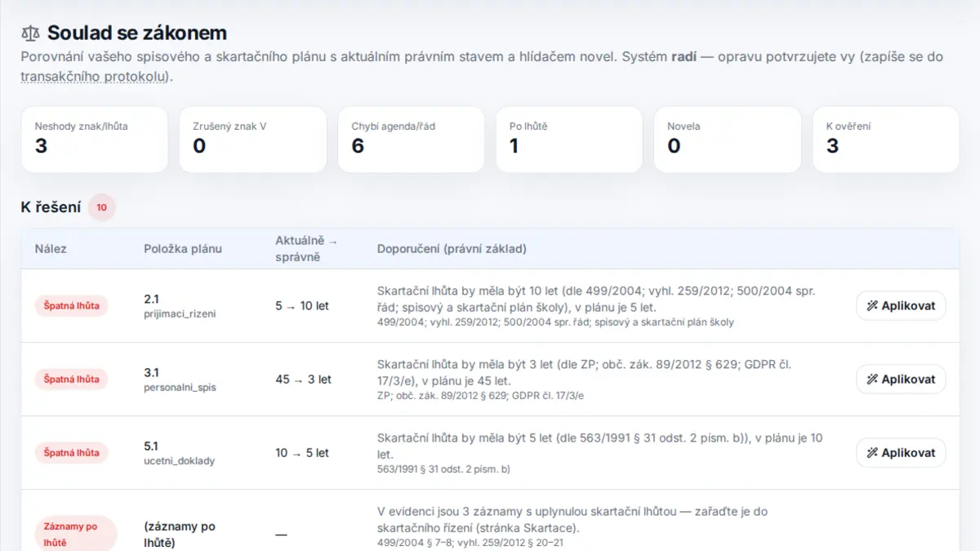The image size is (980, 551).
Task: Click plan item 3.1 personalni_spis
Action: pos(180,380)
